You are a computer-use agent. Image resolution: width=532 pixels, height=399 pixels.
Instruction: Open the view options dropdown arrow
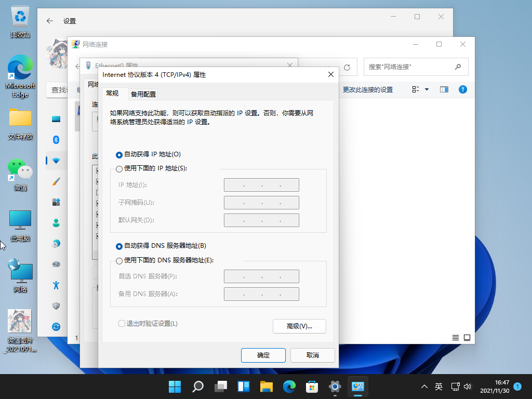click(x=427, y=89)
